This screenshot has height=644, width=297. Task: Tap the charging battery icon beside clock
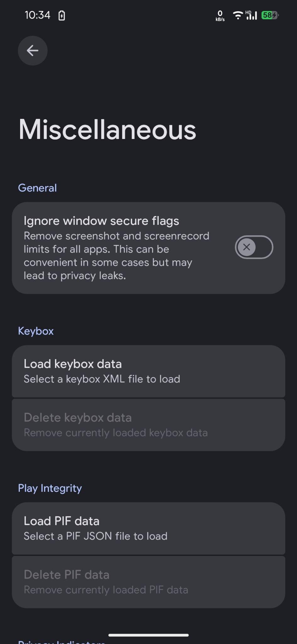(62, 15)
